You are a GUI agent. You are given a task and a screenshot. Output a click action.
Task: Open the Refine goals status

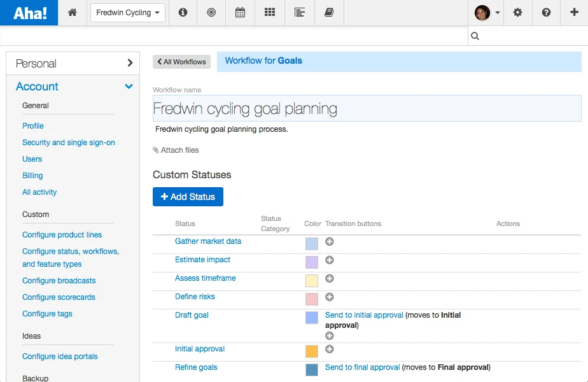pos(196,367)
